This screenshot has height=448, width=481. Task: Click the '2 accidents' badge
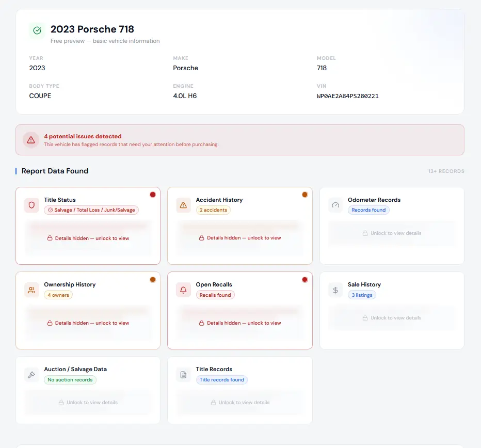pos(213,210)
